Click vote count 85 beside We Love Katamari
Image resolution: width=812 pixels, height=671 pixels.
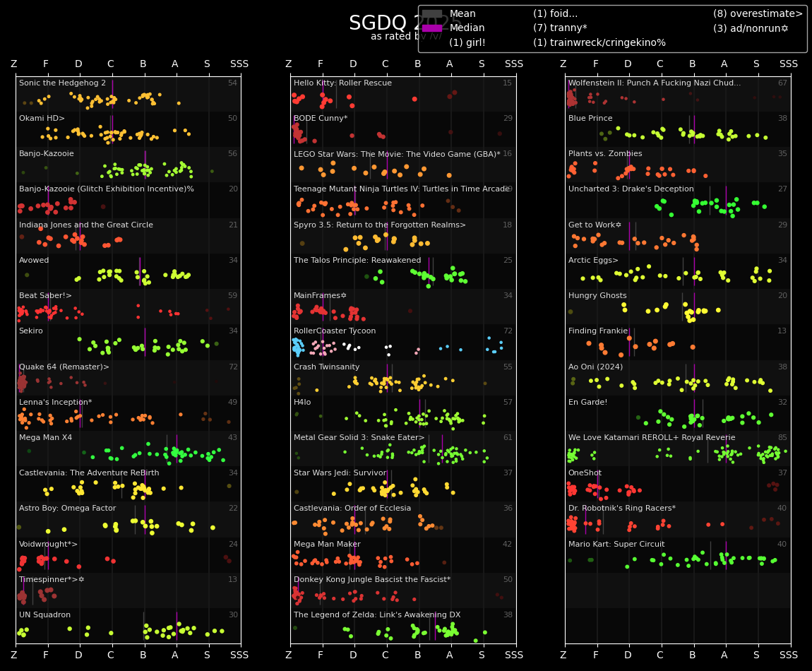tap(782, 437)
